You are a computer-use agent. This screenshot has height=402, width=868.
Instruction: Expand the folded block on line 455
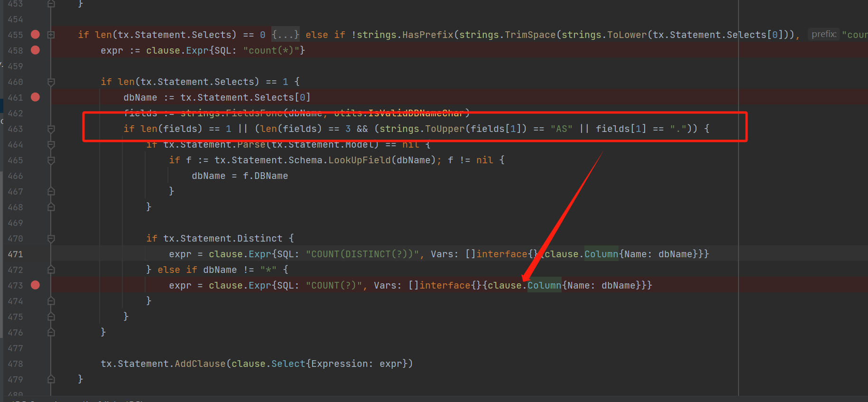pyautogui.click(x=51, y=35)
